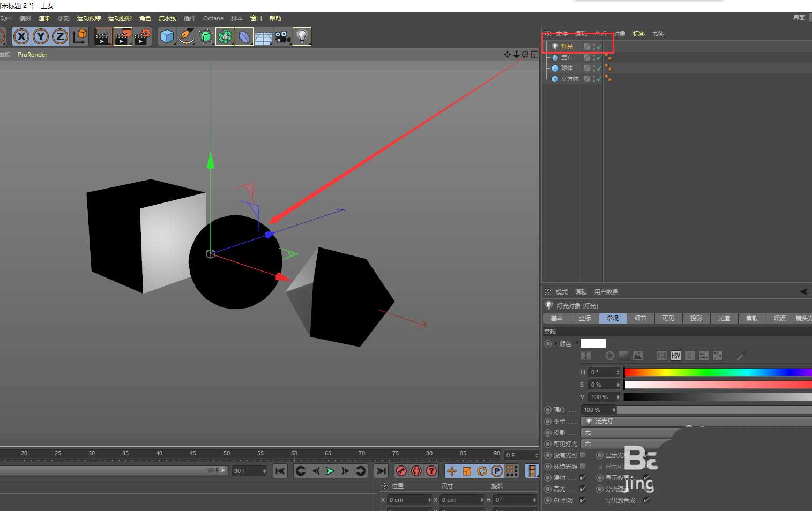Click the orange filmstrip timeline icon
This screenshot has width=812, height=511.
click(532, 471)
